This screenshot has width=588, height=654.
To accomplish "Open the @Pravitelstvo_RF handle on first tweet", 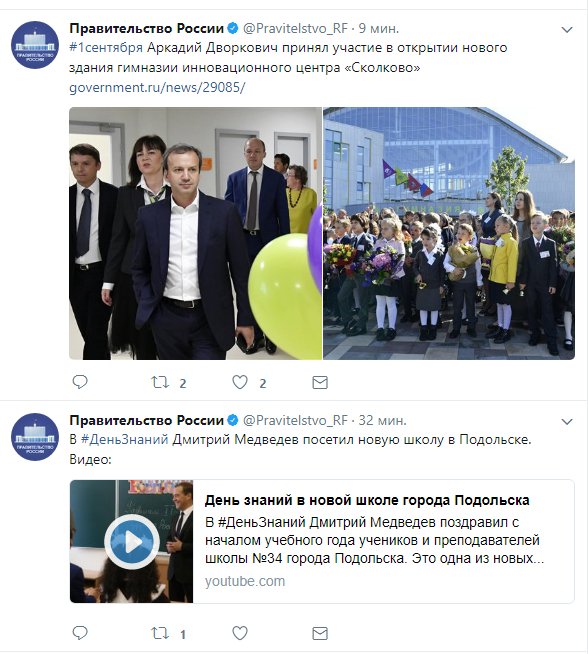I will [295, 28].
